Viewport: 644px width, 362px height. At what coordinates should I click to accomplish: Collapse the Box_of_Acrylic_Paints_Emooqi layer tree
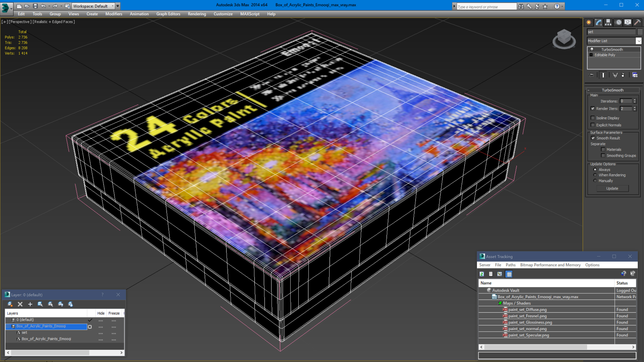(8, 326)
